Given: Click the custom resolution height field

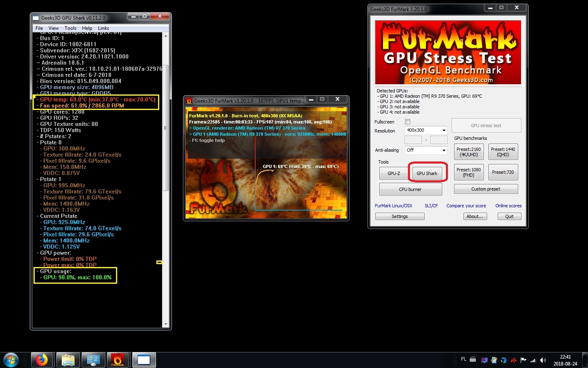Looking at the screenshot, I should (439, 140).
